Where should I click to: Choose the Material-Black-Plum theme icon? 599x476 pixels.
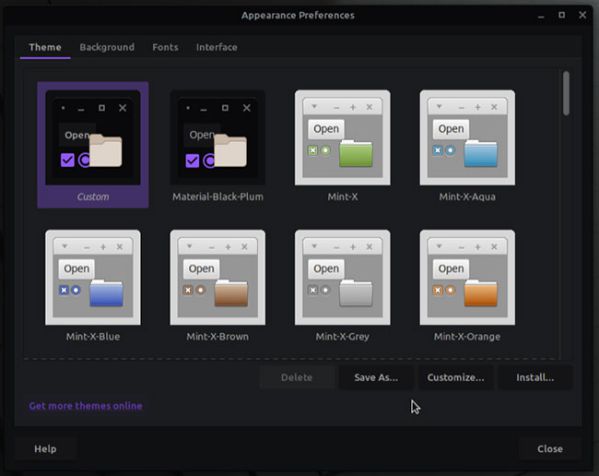pyautogui.click(x=217, y=138)
